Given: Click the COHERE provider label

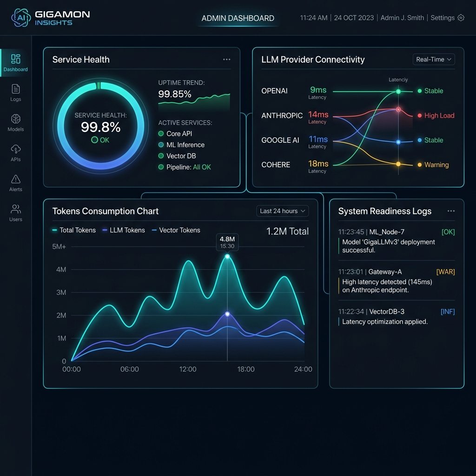Looking at the screenshot, I should click(x=276, y=165).
